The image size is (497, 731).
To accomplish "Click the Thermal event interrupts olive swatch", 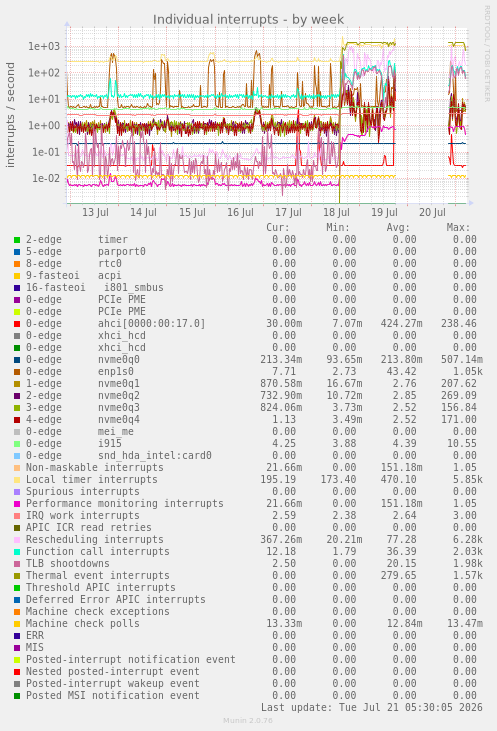I will click(x=17, y=576).
